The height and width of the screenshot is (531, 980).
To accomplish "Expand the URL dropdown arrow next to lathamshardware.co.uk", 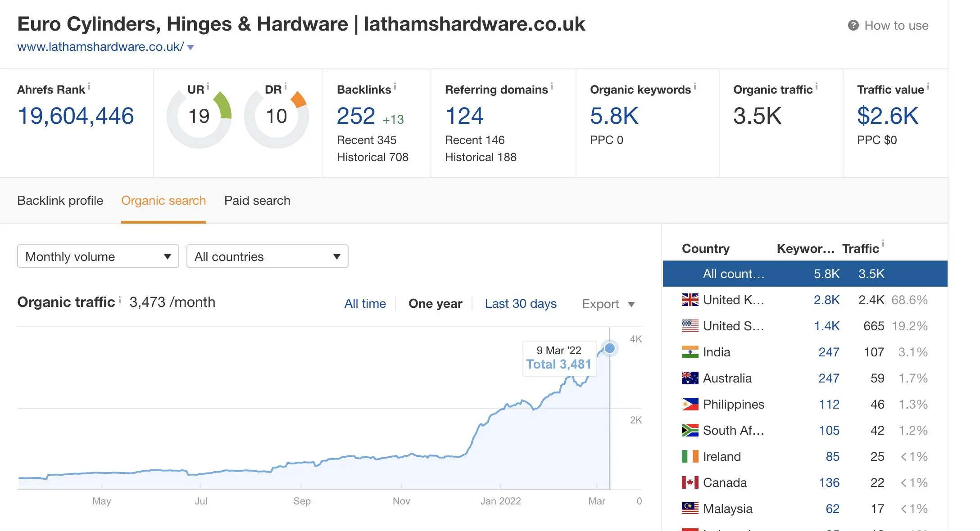I will (x=191, y=47).
